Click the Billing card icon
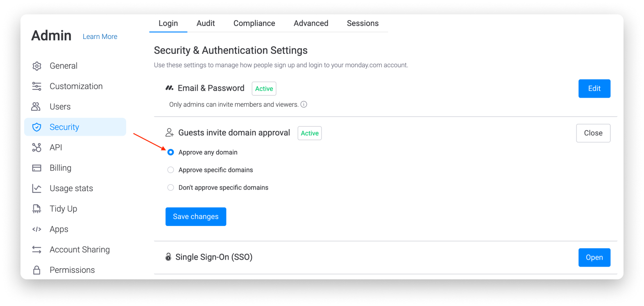Image resolution: width=644 pixels, height=306 pixels. coord(37,168)
